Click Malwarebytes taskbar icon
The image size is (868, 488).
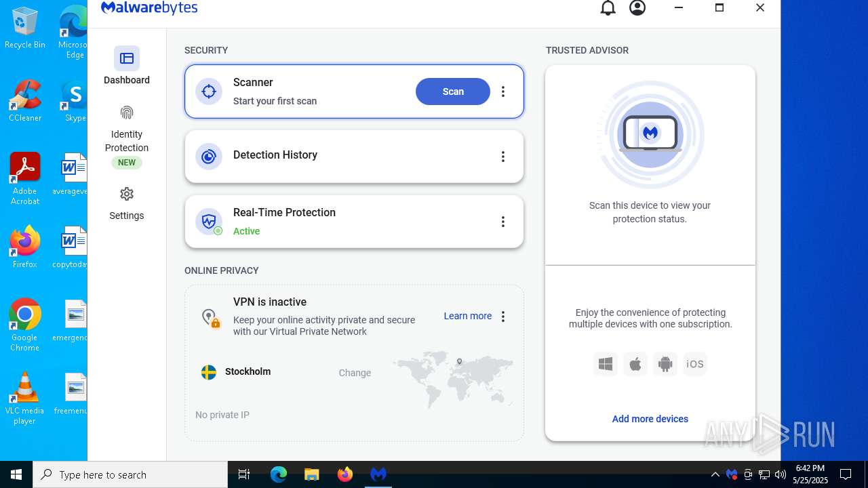[x=378, y=474]
